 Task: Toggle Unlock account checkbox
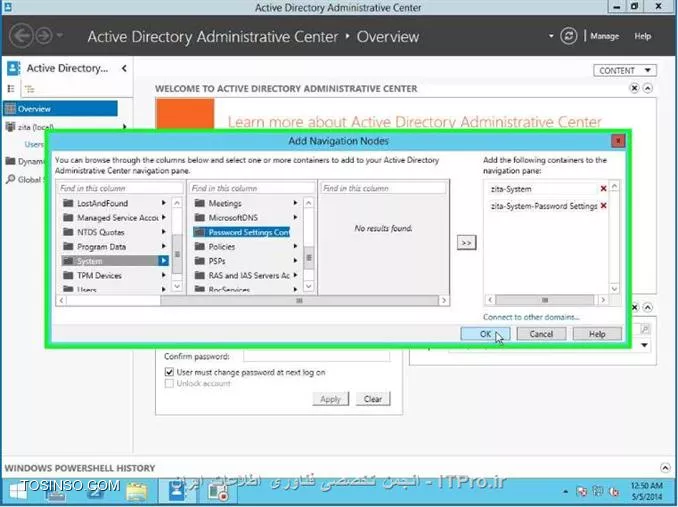pos(169,383)
